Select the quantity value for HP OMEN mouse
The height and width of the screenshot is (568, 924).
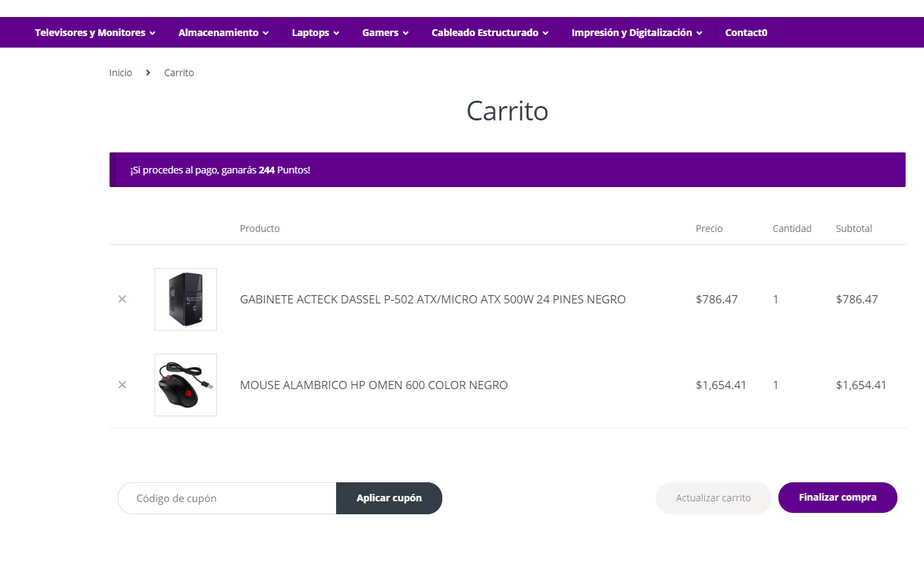pos(776,385)
